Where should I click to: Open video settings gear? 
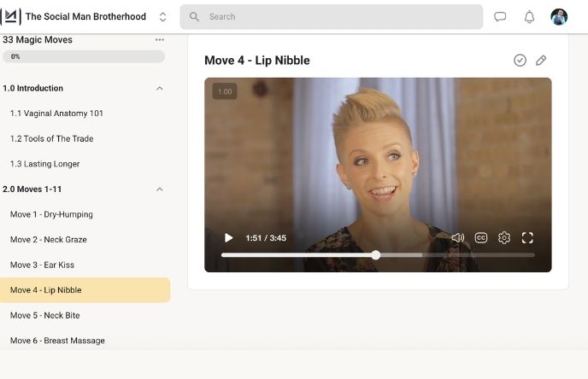tap(504, 238)
